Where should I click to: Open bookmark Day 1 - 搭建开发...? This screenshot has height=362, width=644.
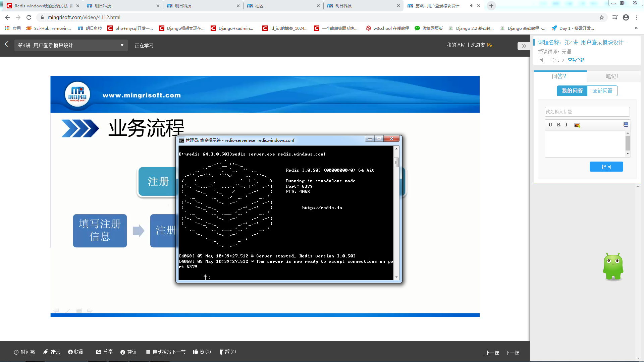click(573, 28)
